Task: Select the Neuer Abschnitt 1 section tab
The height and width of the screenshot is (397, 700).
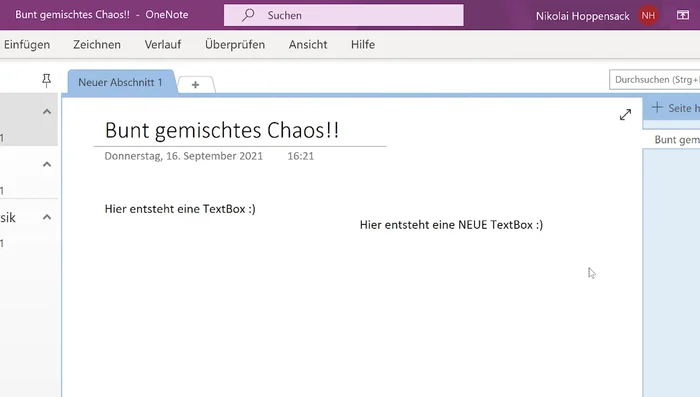Action: [x=121, y=82]
